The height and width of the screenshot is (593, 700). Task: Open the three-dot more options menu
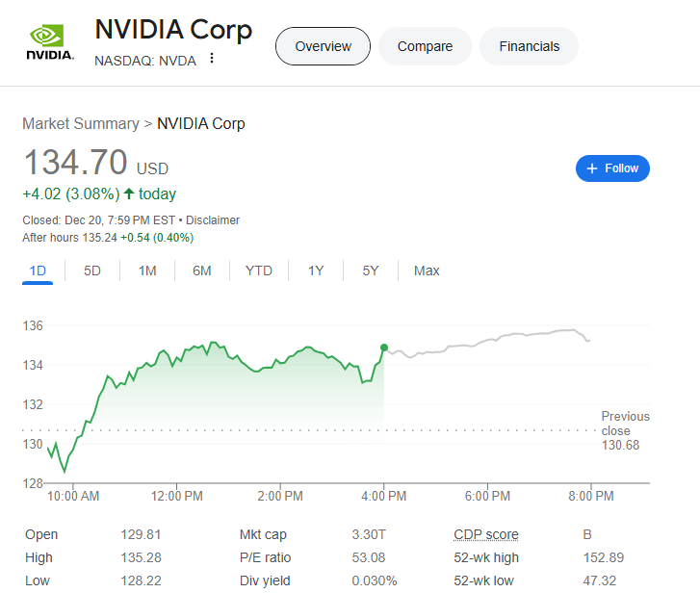click(x=212, y=60)
